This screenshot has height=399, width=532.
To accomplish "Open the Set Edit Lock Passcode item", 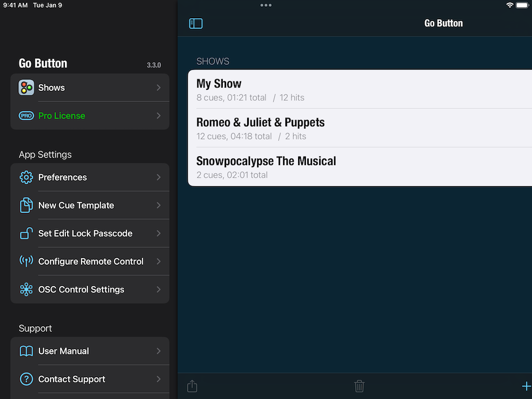I will 85,233.
